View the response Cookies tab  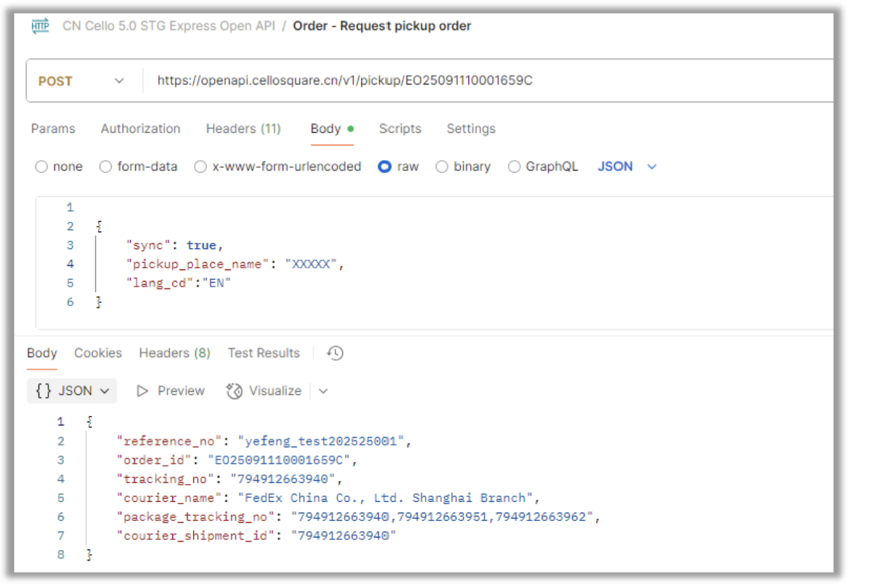98,353
